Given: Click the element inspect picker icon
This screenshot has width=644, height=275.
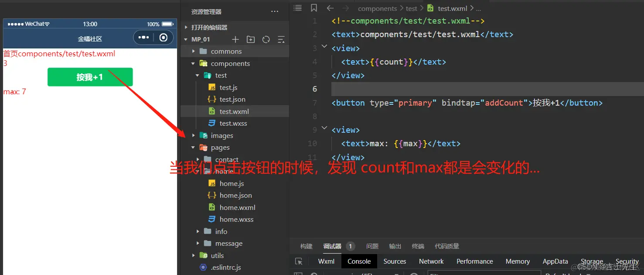Looking at the screenshot, I should click(299, 261).
